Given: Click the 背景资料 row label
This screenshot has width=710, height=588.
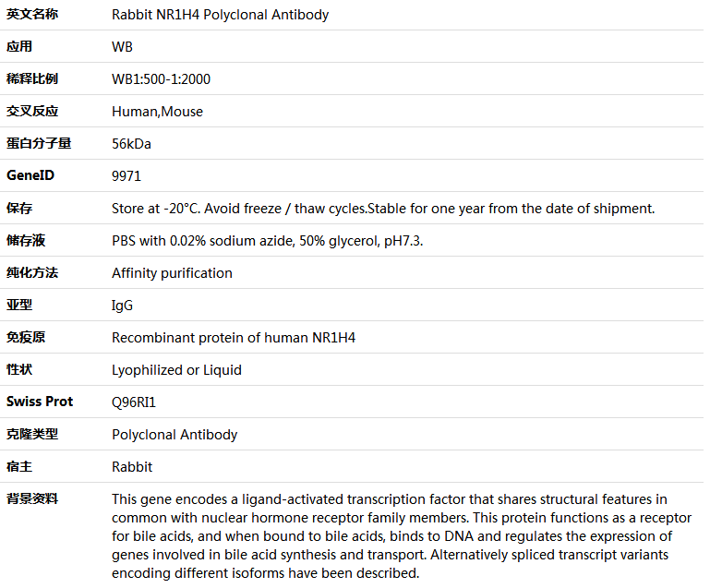Looking at the screenshot, I should point(32,498).
